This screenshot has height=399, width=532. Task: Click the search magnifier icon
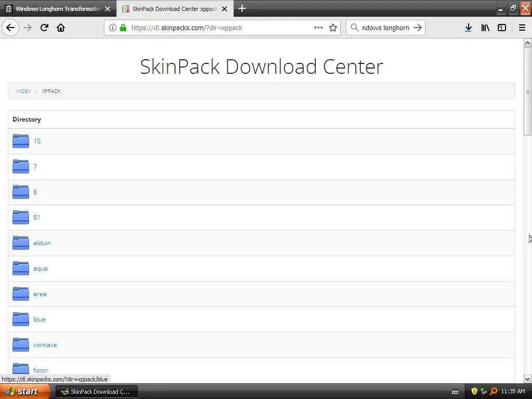pos(354,28)
